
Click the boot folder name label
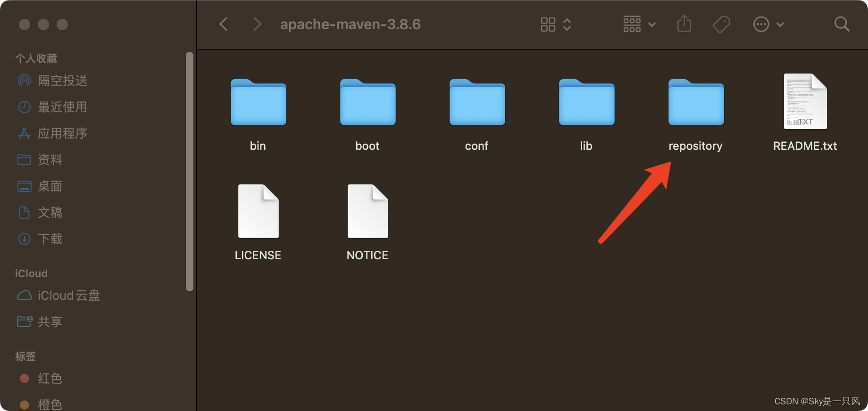pos(367,146)
